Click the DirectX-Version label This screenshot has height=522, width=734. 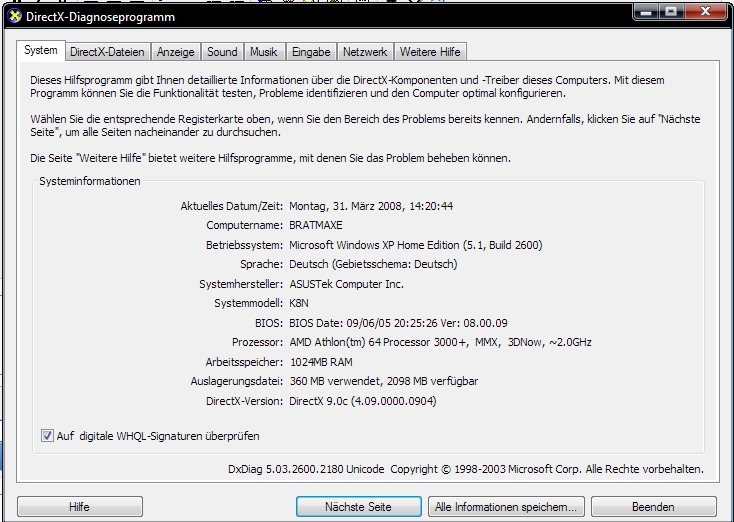click(x=244, y=401)
